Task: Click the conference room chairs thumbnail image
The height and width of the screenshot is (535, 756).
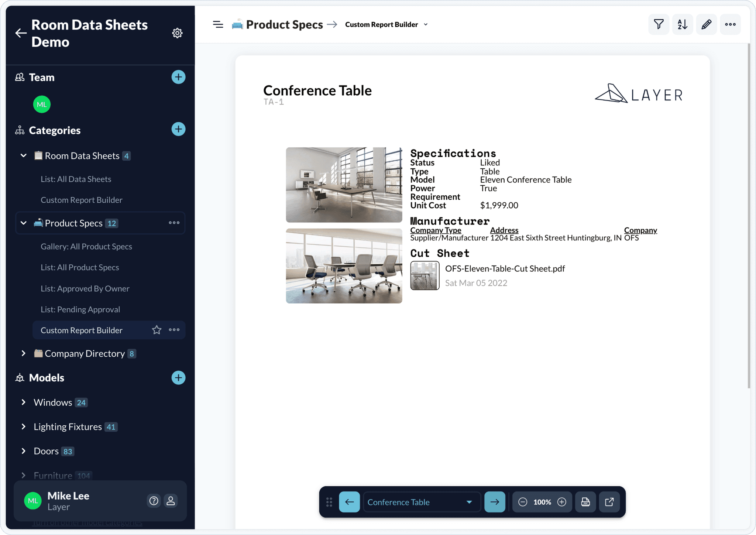Action: pyautogui.click(x=344, y=266)
